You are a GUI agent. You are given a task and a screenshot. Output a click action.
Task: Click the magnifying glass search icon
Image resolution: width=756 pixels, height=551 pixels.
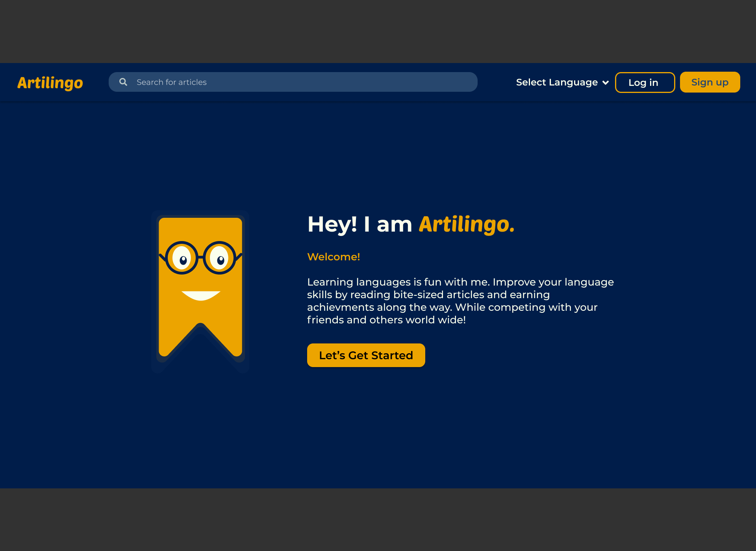coord(123,82)
